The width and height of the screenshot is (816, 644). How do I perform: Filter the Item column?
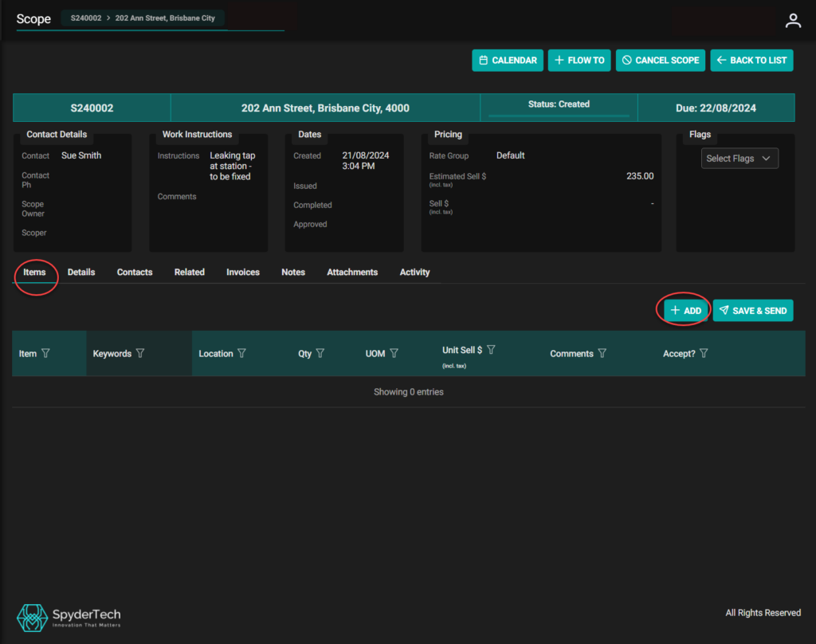(x=45, y=353)
